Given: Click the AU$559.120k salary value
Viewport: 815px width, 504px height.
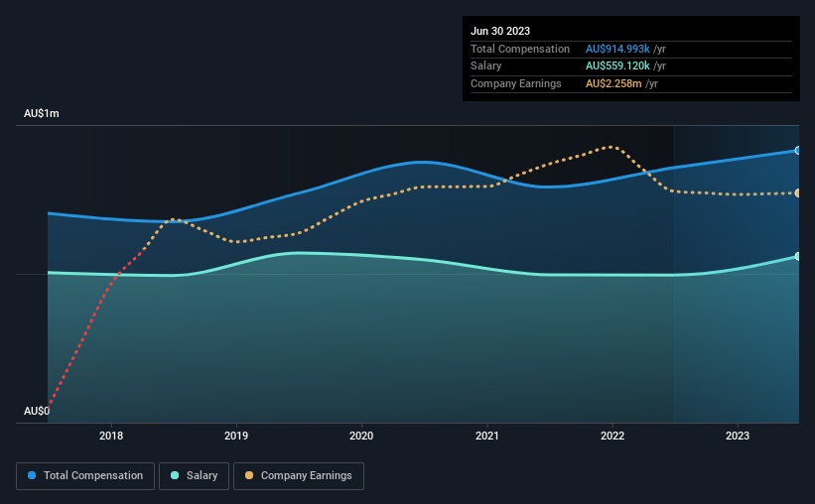Looking at the screenshot, I should pos(617,66).
